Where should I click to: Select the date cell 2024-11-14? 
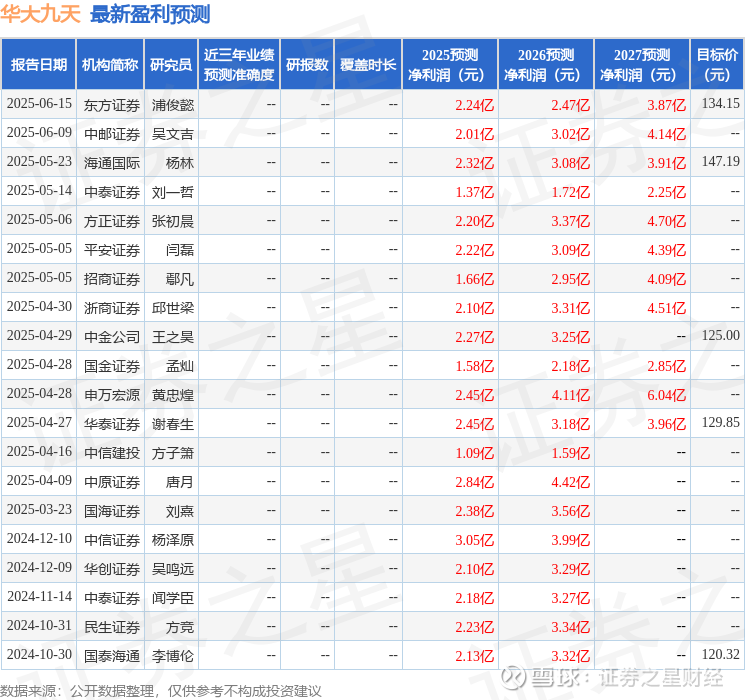(x=39, y=597)
